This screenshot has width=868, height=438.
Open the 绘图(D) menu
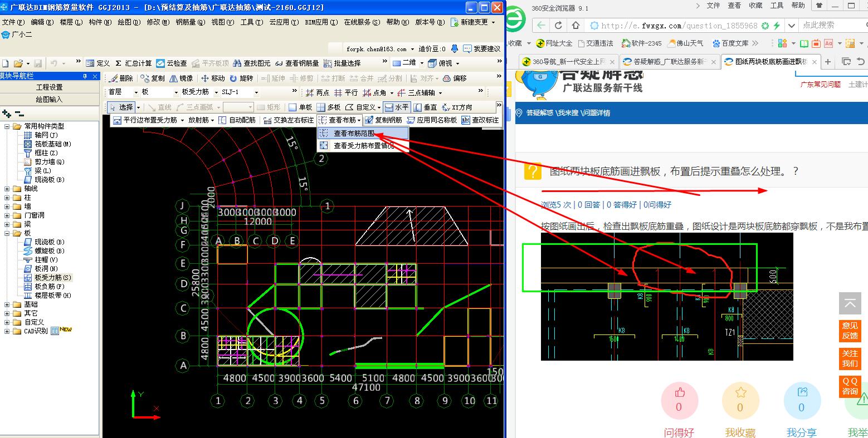tap(129, 22)
